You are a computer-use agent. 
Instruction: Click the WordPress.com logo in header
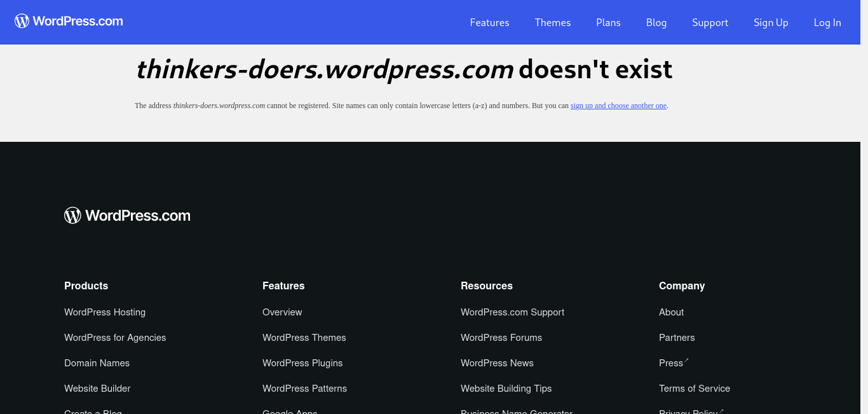[x=69, y=21]
